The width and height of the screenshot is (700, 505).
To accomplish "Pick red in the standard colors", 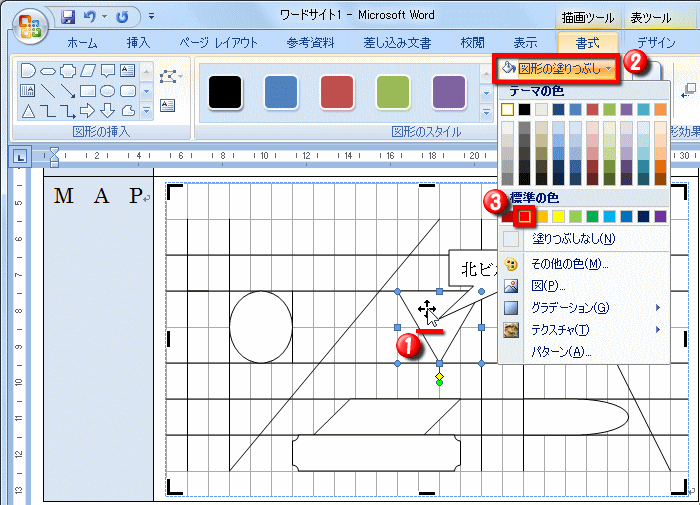I will click(x=525, y=217).
